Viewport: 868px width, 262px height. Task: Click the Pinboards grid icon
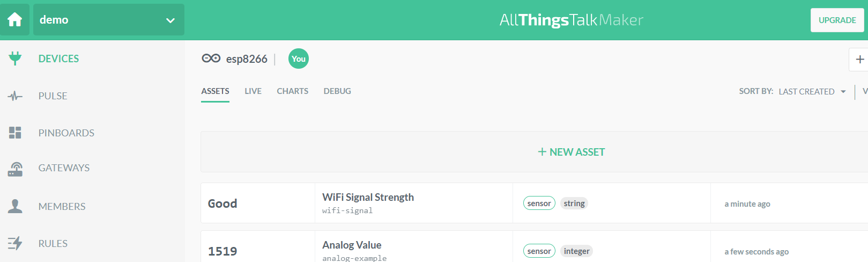[15, 133]
